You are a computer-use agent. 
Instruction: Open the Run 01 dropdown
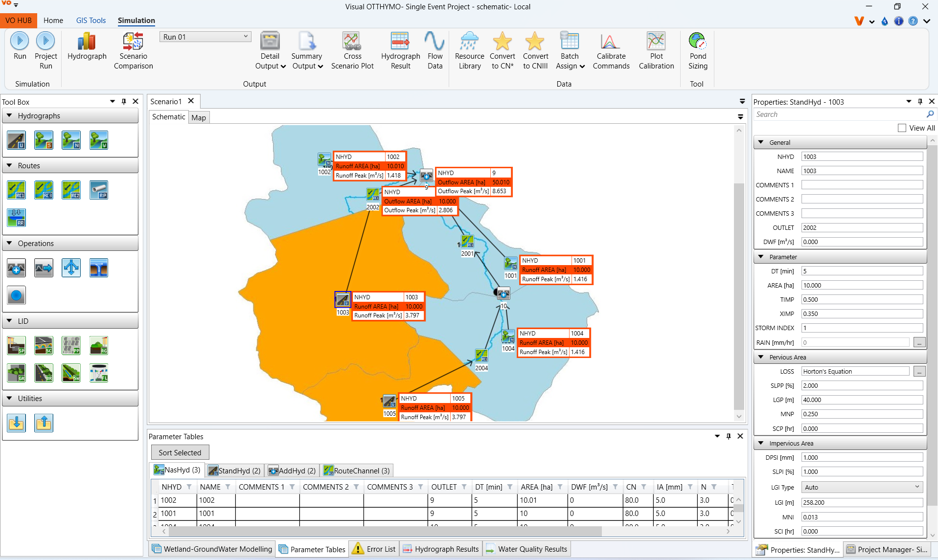point(205,37)
